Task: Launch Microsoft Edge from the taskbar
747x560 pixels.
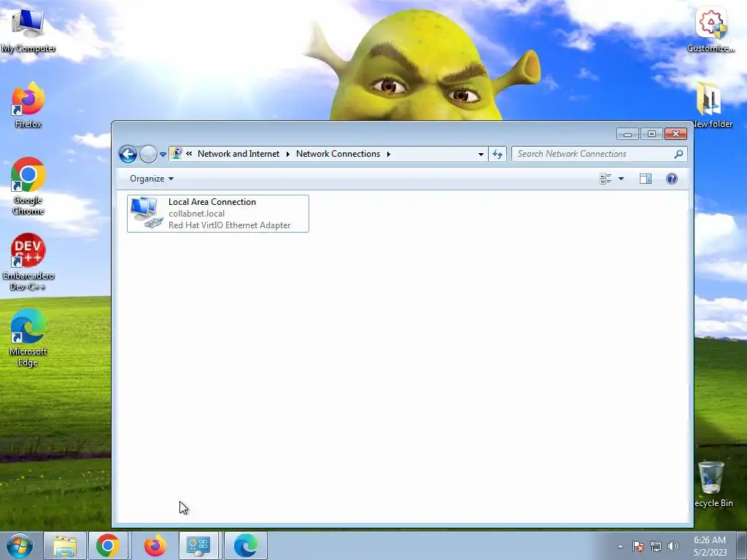Action: point(246,545)
